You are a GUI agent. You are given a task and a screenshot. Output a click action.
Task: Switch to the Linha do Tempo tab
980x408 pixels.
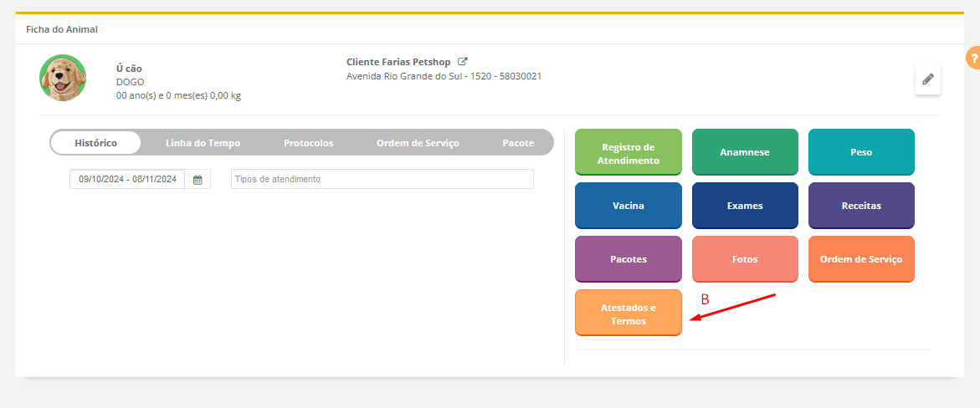point(203,143)
